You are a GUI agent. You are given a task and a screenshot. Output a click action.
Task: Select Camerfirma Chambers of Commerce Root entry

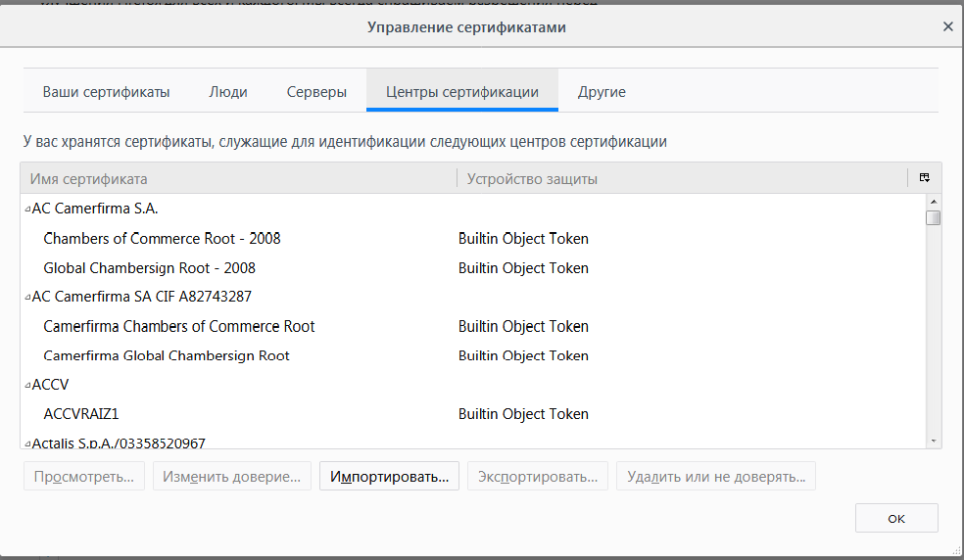point(179,327)
